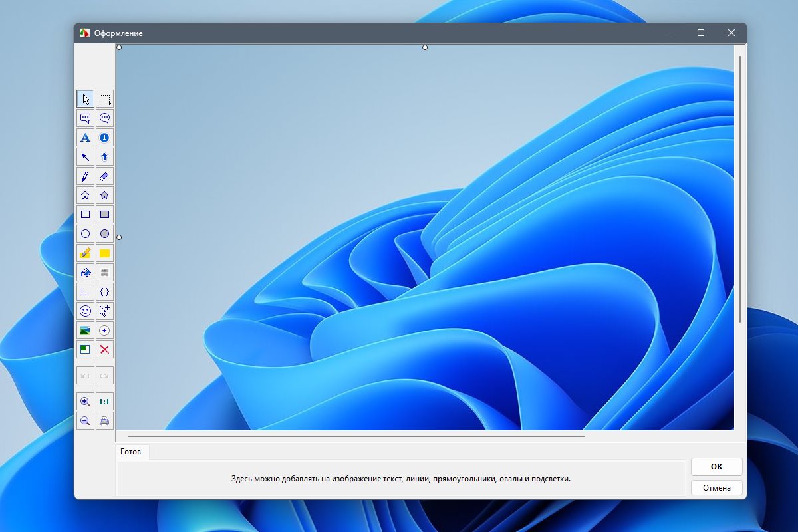This screenshot has height=532, width=798.
Task: Click the Отмена button
Action: 716,487
